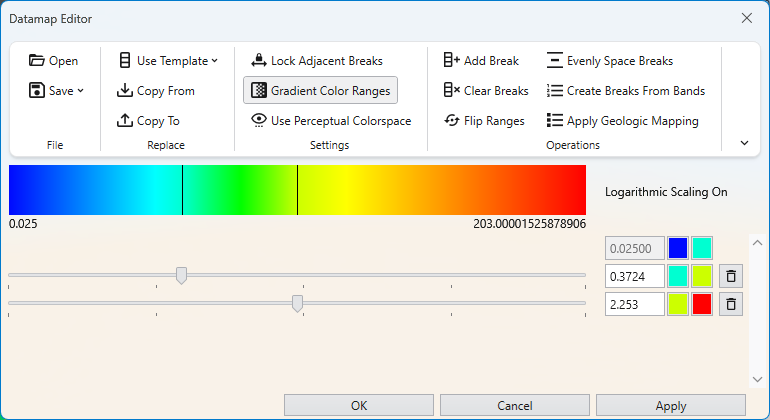This screenshot has width=770, height=420.
Task: Pick the red color swatch for 2.253
Action: tap(702, 304)
